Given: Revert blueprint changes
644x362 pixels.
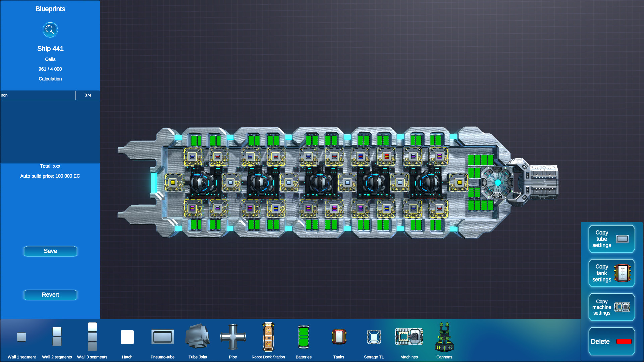Looking at the screenshot, I should 50,295.
